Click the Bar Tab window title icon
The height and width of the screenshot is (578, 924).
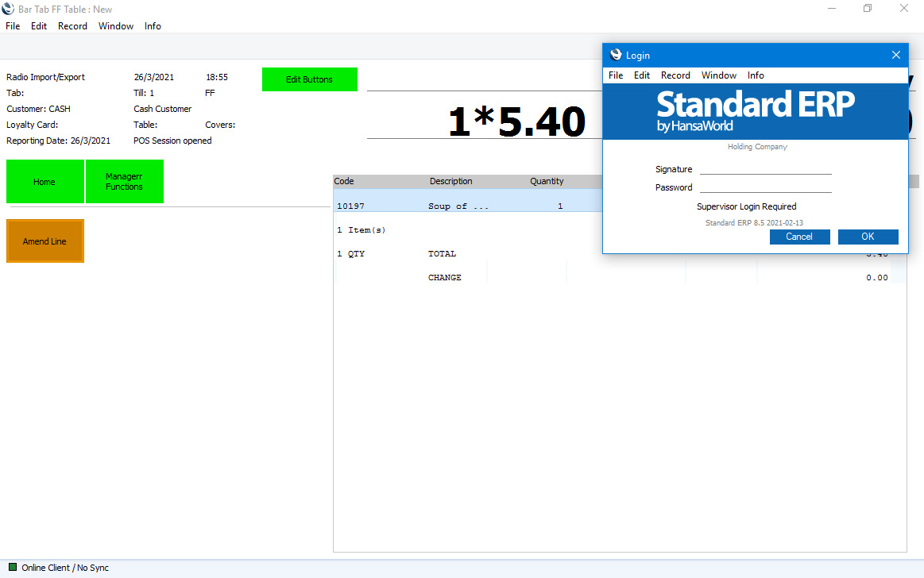8,9
